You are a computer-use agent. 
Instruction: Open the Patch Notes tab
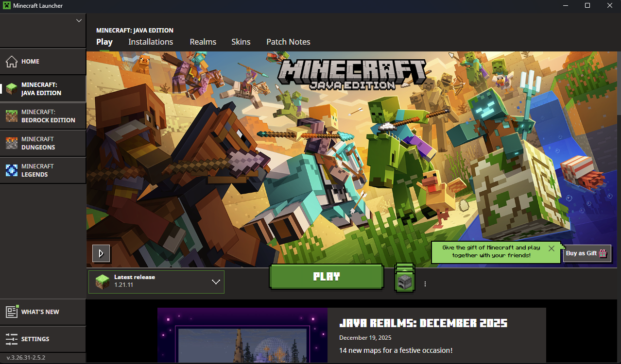(x=288, y=42)
